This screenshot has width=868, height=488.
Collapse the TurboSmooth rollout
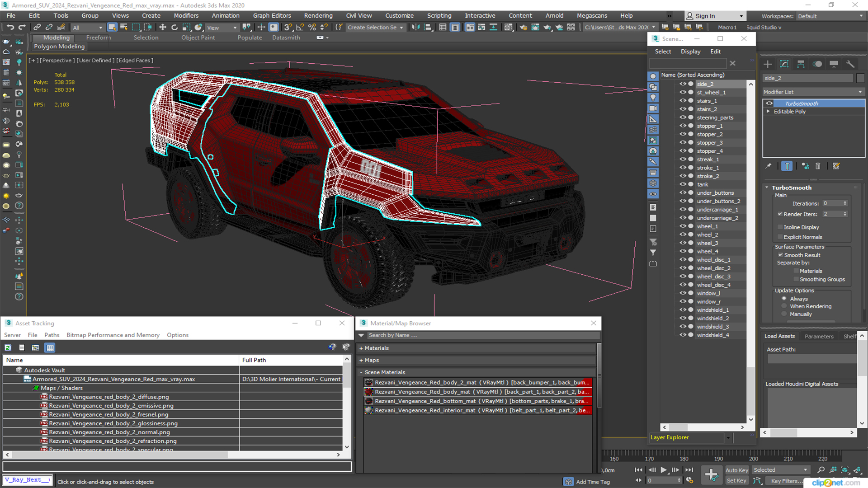coord(767,188)
